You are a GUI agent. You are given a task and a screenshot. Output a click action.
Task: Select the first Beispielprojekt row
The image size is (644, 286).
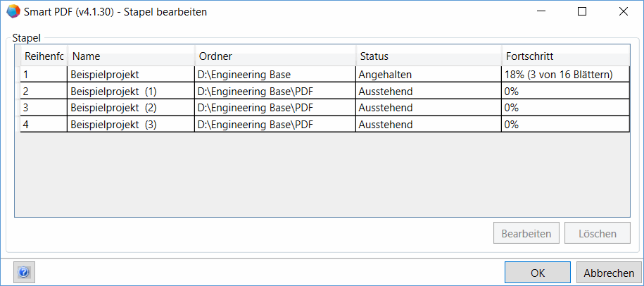pyautogui.click(x=105, y=74)
